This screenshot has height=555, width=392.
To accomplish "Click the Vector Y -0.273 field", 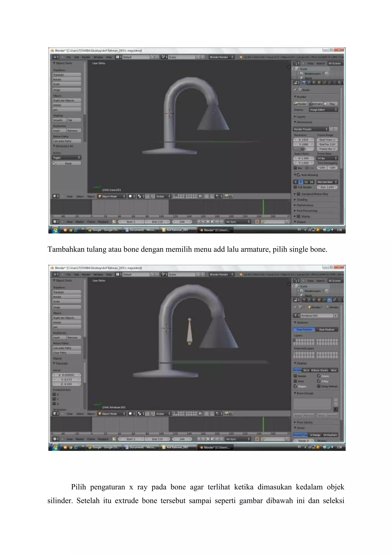I will tap(67, 379).
